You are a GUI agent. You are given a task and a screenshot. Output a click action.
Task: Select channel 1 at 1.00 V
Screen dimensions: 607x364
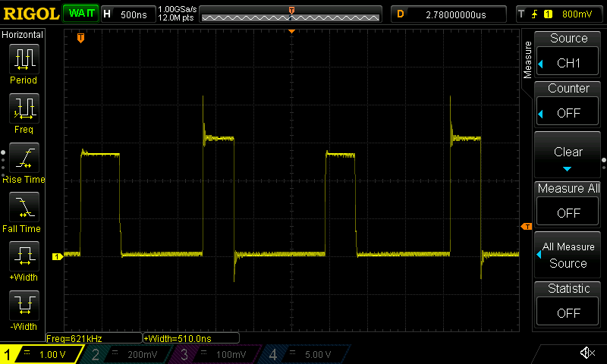pos(42,354)
